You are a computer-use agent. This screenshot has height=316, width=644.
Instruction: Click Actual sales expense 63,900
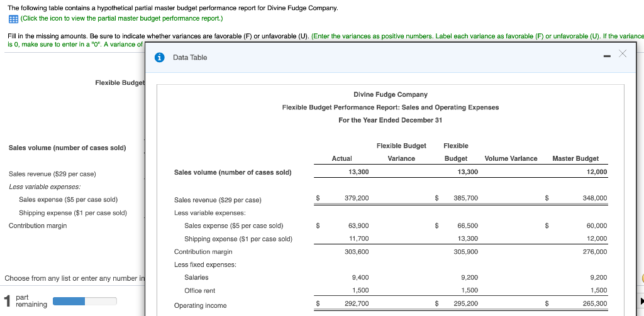(x=358, y=226)
